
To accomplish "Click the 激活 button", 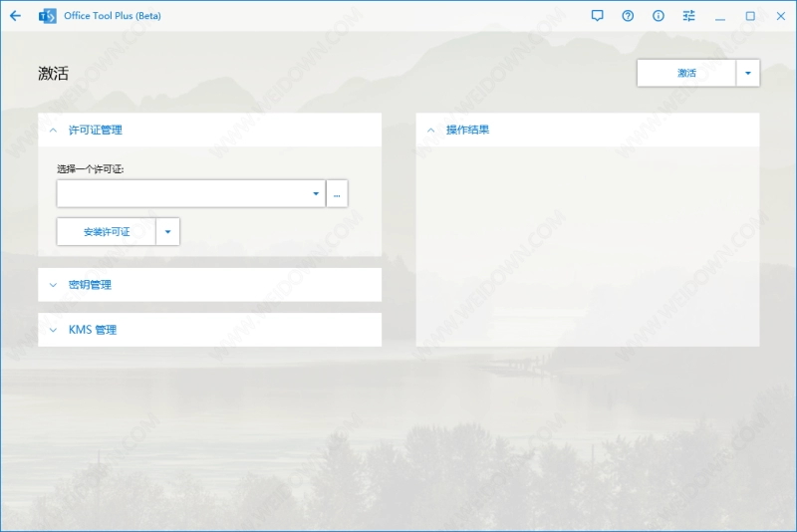I will (686, 73).
